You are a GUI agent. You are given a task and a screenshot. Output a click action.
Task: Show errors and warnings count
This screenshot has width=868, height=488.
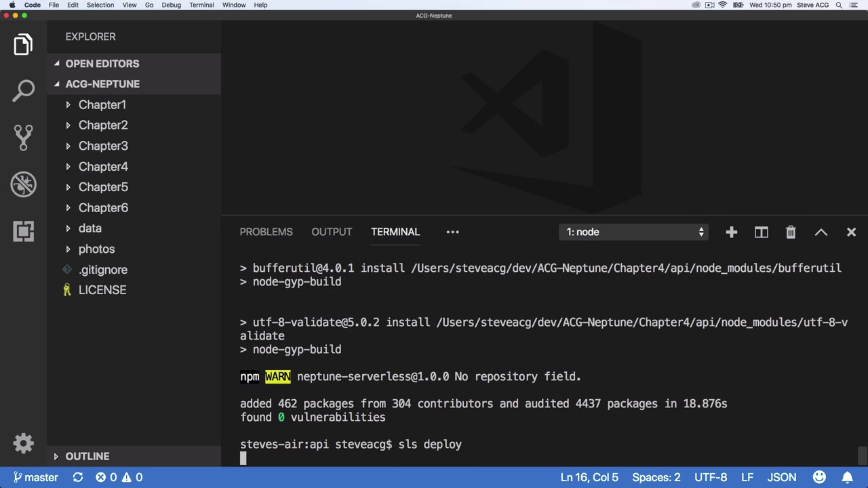tap(119, 477)
